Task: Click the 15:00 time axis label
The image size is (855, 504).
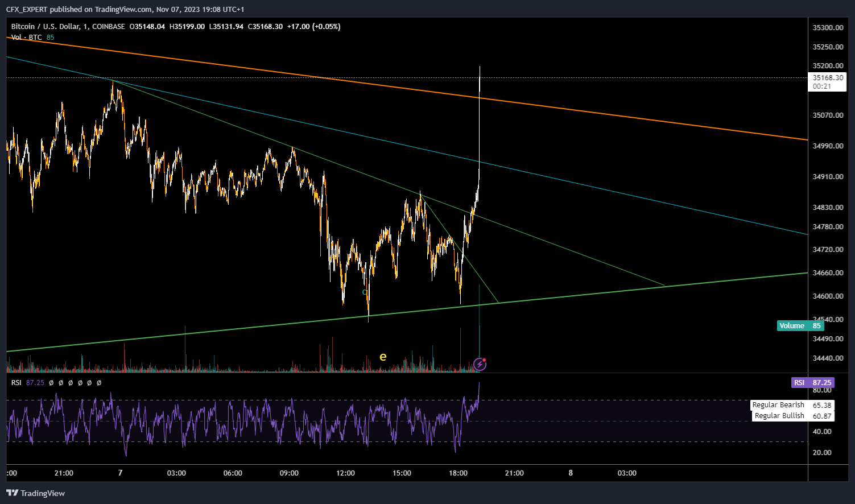Action: [x=402, y=473]
